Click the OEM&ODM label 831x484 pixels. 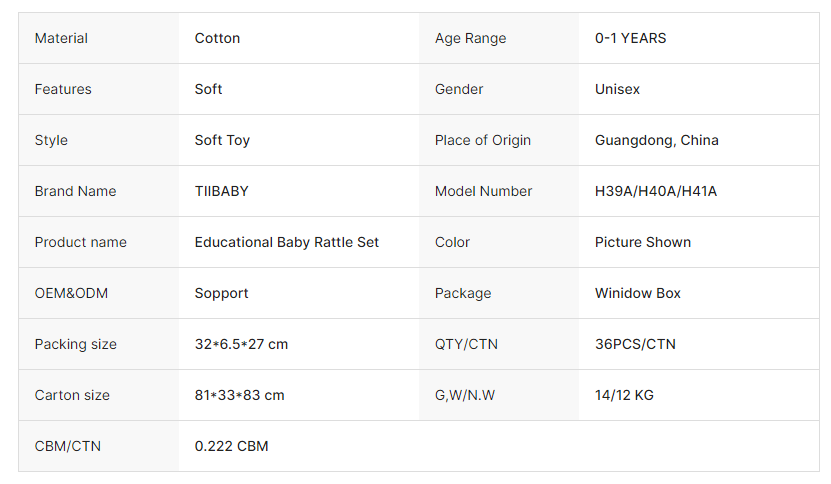pyautogui.click(x=71, y=293)
